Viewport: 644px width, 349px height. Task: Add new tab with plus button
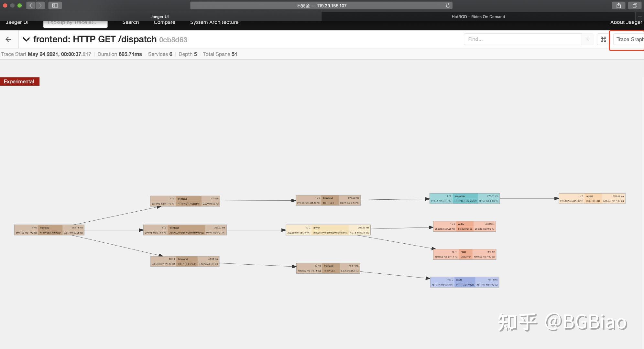click(x=639, y=17)
